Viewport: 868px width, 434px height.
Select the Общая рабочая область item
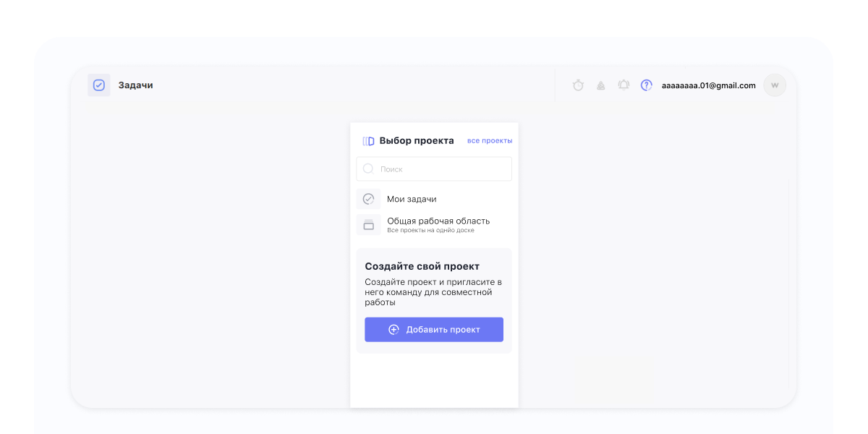pos(438,221)
